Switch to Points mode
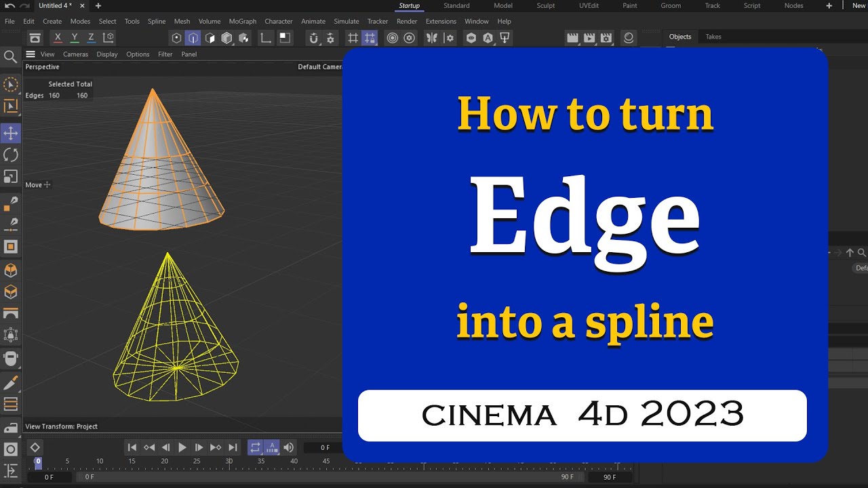This screenshot has width=868, height=488. click(177, 38)
